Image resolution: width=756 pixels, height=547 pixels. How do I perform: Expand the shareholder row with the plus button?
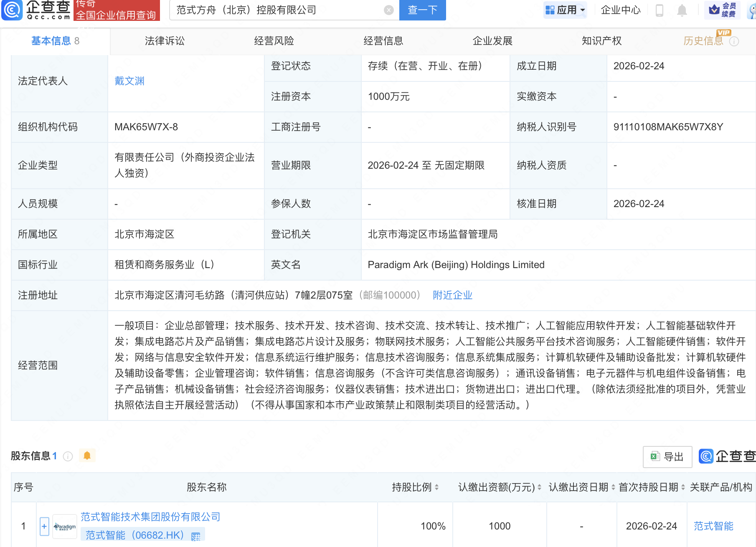pos(44,526)
